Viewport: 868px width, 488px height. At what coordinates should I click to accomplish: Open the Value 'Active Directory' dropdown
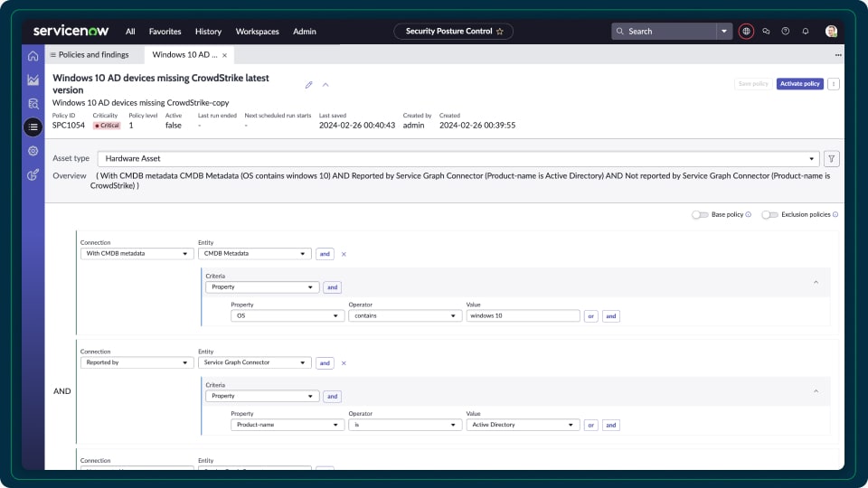pyautogui.click(x=523, y=425)
